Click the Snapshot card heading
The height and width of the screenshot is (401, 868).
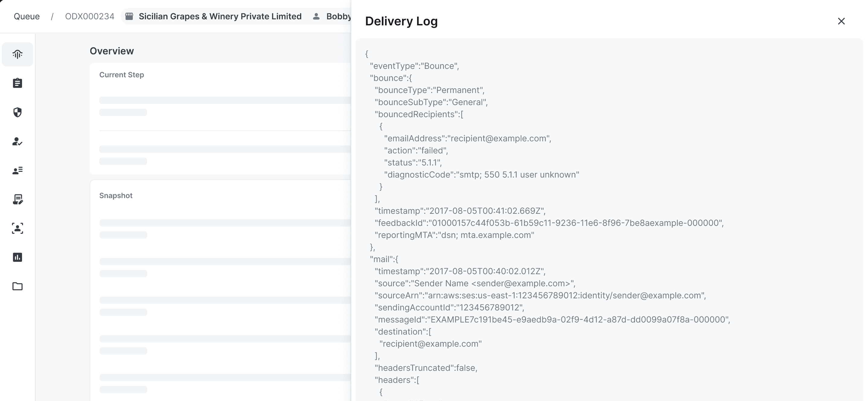116,196
